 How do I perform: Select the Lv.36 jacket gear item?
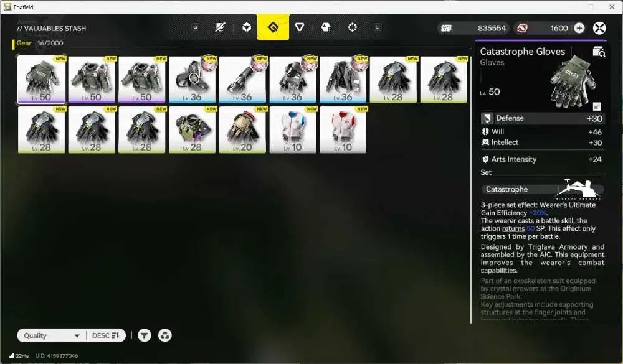tap(343, 79)
